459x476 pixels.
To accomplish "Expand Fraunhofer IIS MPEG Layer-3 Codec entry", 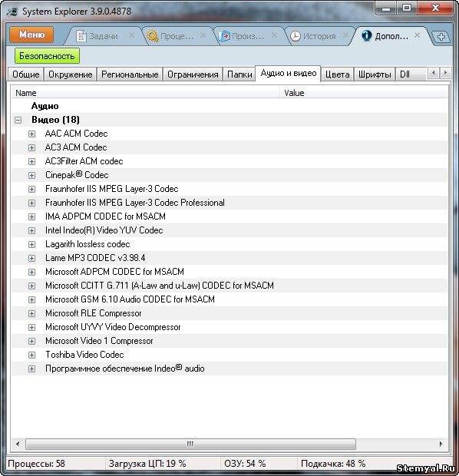I will [x=31, y=189].
